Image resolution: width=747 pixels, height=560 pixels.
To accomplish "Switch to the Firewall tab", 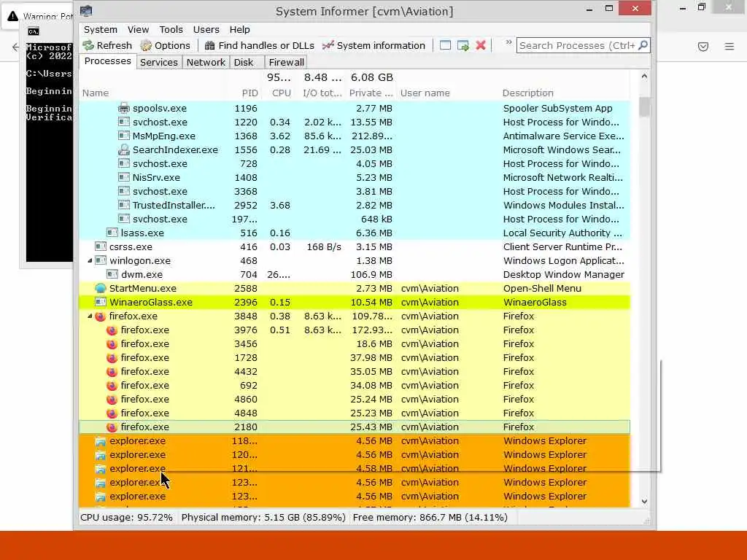I will click(286, 63).
